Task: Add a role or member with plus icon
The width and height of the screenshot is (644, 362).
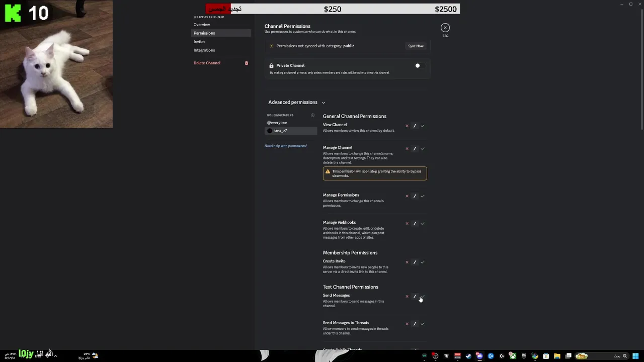Action: tap(312, 115)
